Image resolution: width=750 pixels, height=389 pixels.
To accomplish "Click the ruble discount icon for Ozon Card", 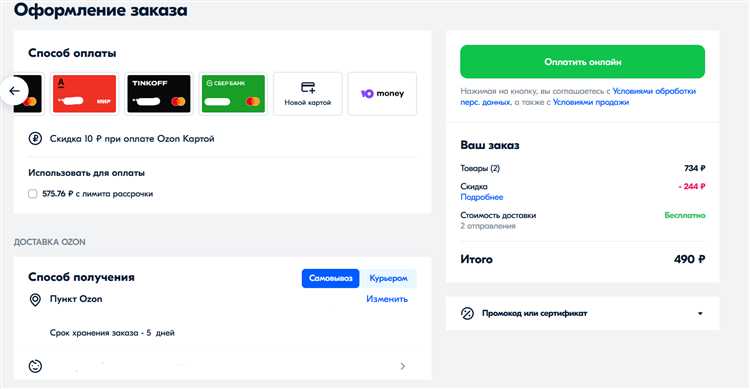I will pos(35,139).
